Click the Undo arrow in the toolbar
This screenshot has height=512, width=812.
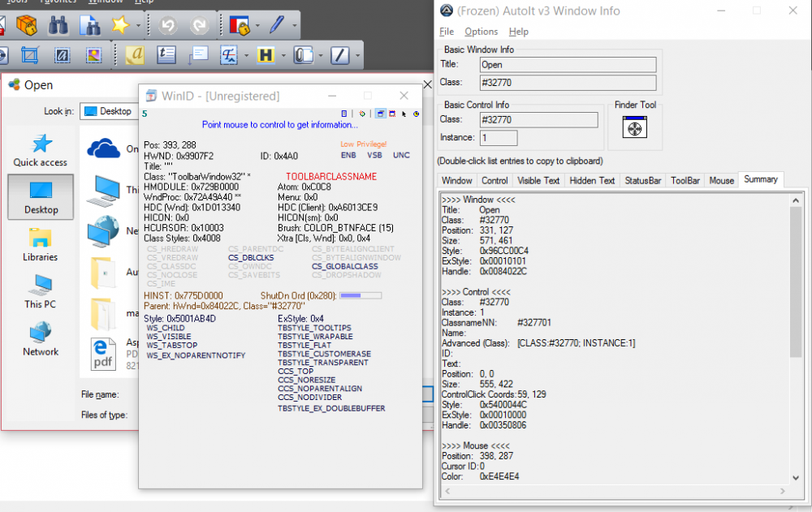coord(168,24)
